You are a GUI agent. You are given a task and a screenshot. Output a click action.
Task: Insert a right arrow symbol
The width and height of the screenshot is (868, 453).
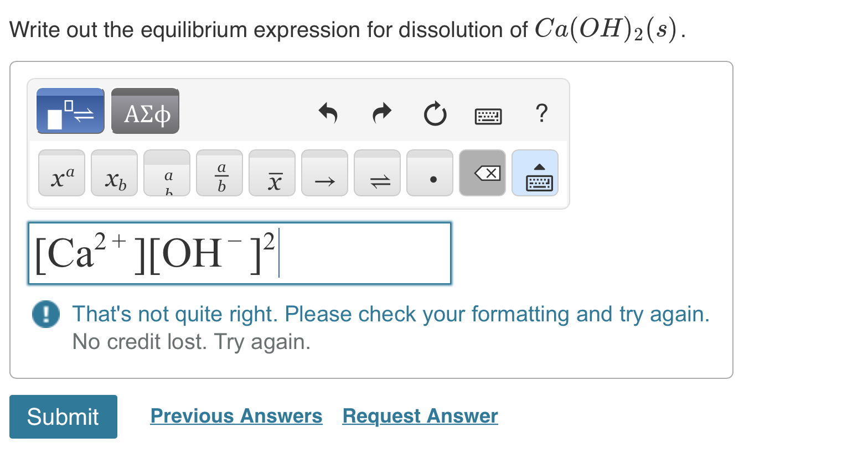pos(324,173)
